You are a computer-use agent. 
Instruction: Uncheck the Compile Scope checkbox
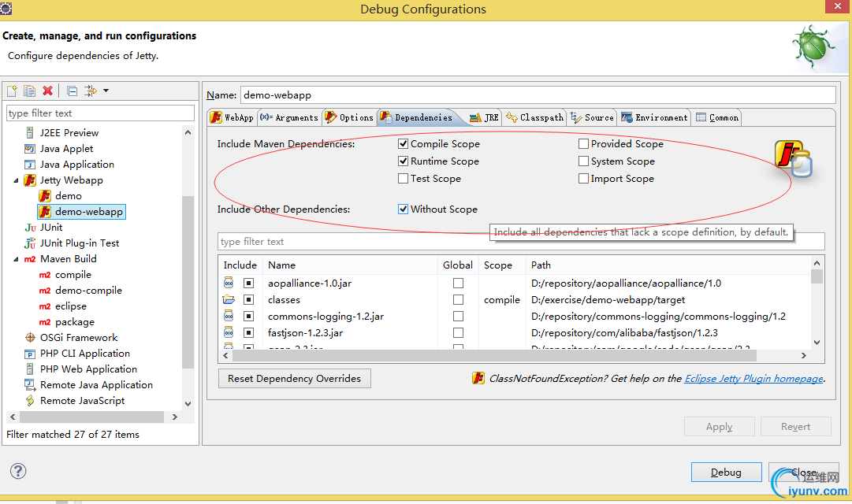[404, 144]
